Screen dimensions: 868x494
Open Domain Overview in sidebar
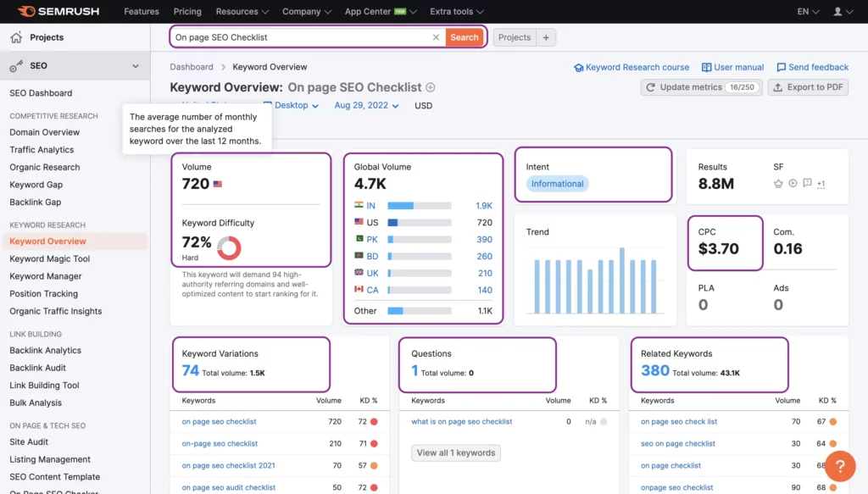44,132
